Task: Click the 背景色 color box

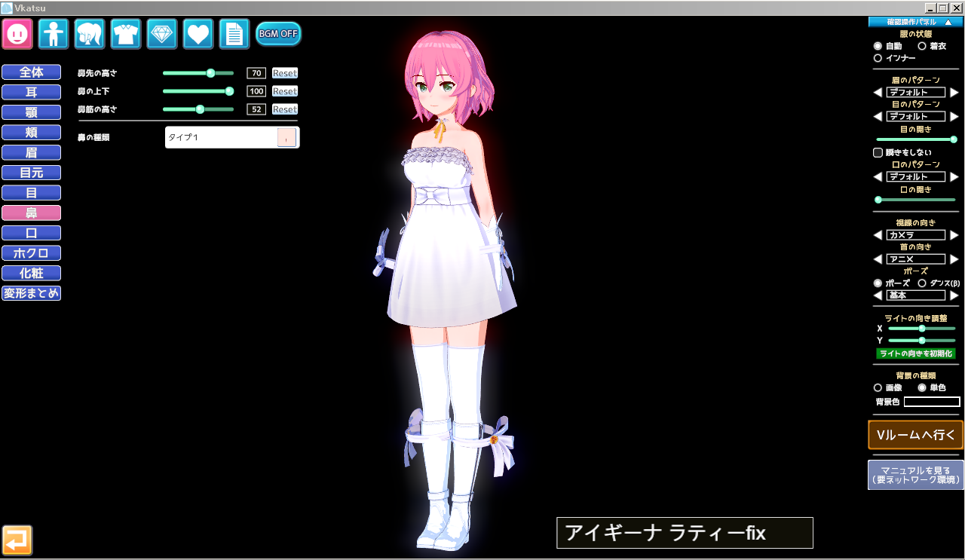Action: [x=932, y=402]
